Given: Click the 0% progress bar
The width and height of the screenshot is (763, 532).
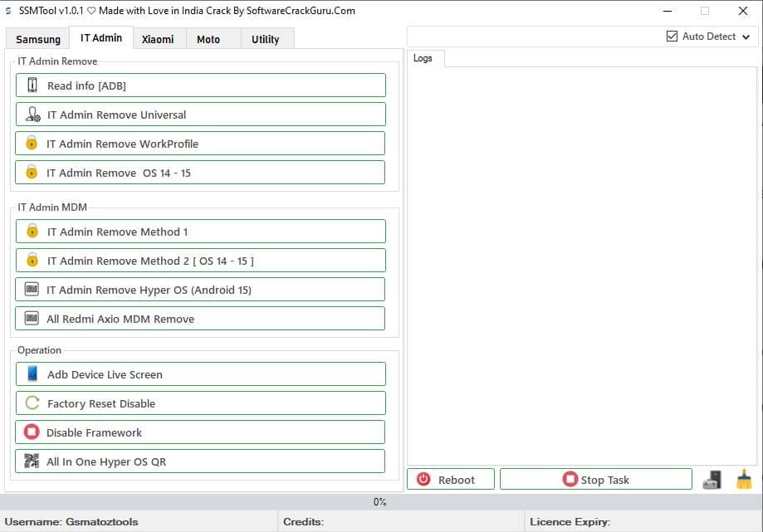Looking at the screenshot, I should coord(381,501).
